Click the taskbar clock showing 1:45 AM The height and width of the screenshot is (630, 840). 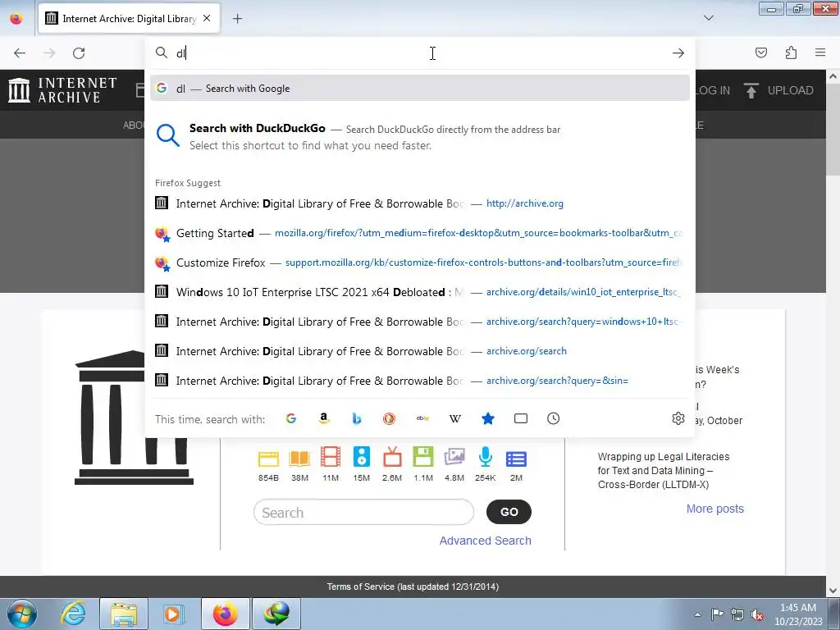pyautogui.click(x=798, y=614)
